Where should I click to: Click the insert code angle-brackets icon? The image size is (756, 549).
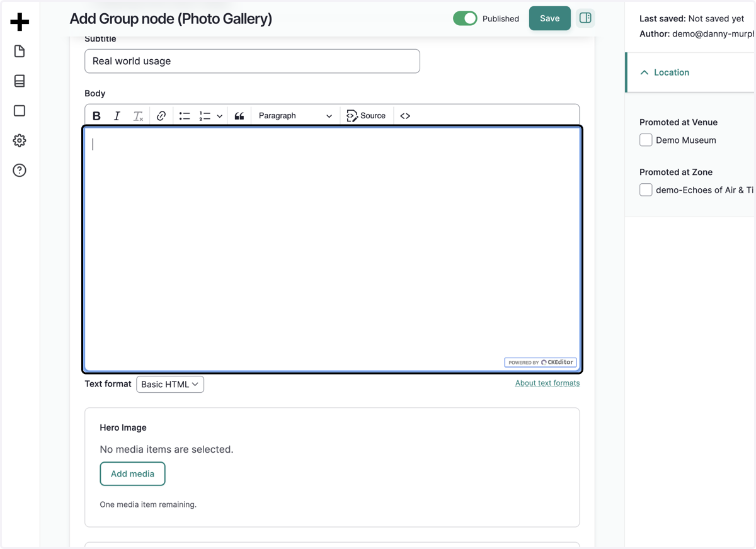(x=405, y=116)
